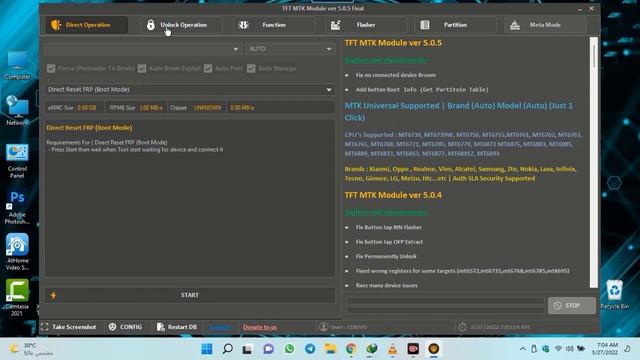Image resolution: width=640 pixels, height=360 pixels.
Task: Click the lightning bolt icon on START bar
Action: click(53, 295)
